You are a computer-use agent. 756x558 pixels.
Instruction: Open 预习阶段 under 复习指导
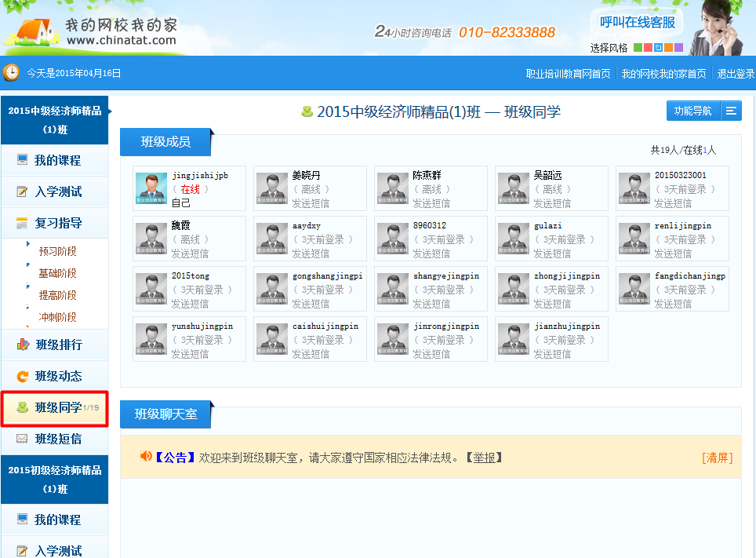(x=58, y=251)
